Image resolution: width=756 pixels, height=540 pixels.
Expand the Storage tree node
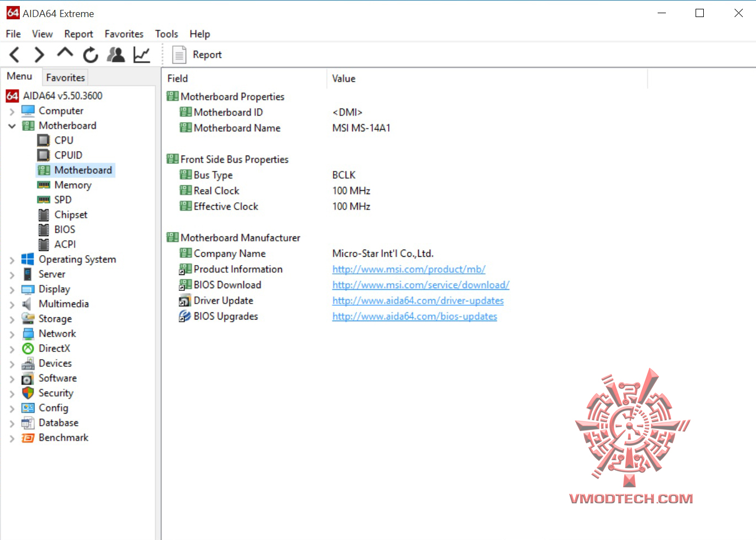point(12,319)
